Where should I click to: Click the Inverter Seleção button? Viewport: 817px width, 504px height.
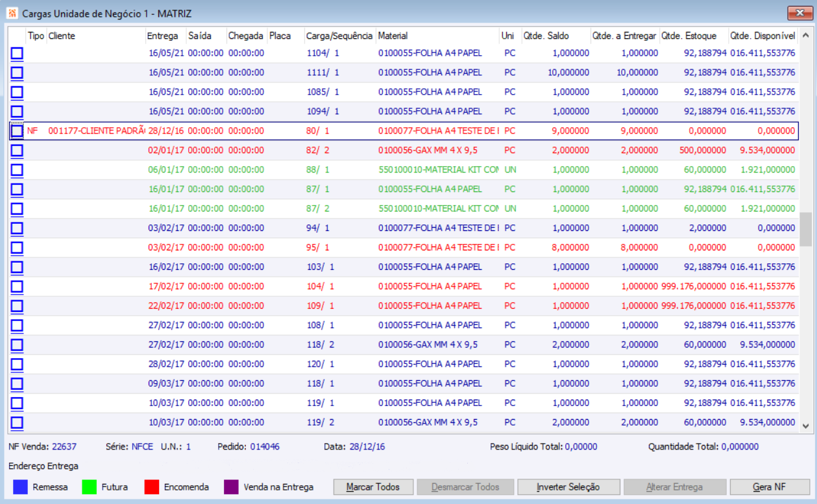tap(568, 487)
